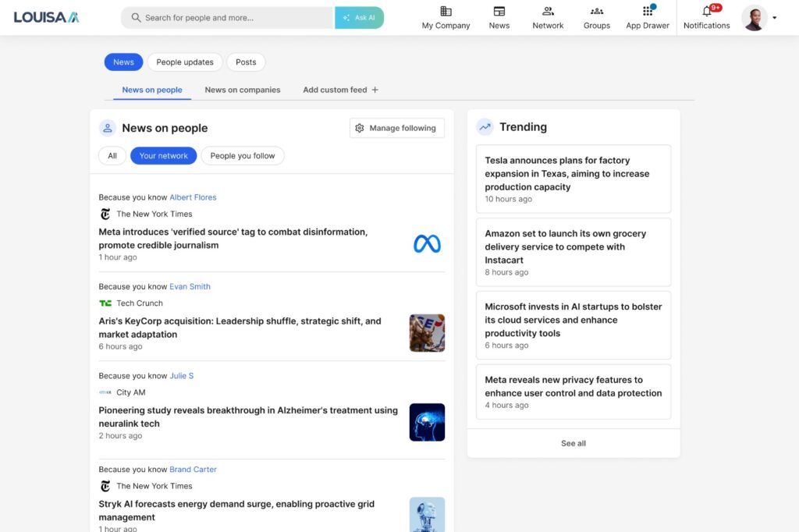Click the News icon in top navigation
The width and height of the screenshot is (799, 532).
tap(499, 12)
